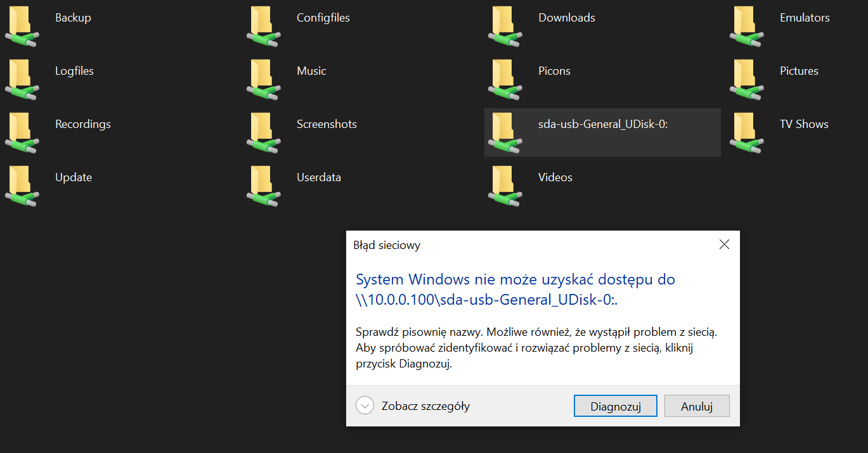Viewport: 868px width, 453px height.
Task: Select the Update network folder icon
Action: (x=22, y=185)
